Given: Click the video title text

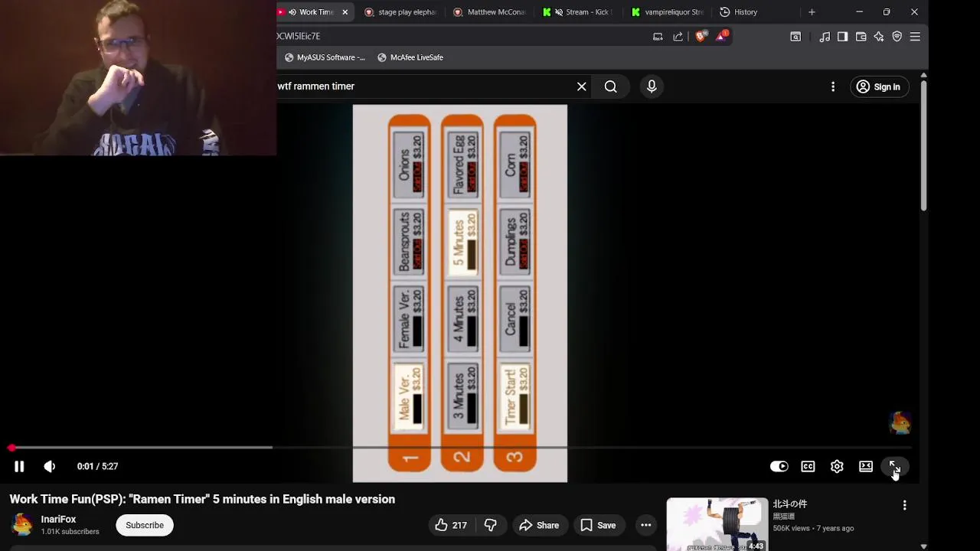Looking at the screenshot, I should tap(202, 499).
